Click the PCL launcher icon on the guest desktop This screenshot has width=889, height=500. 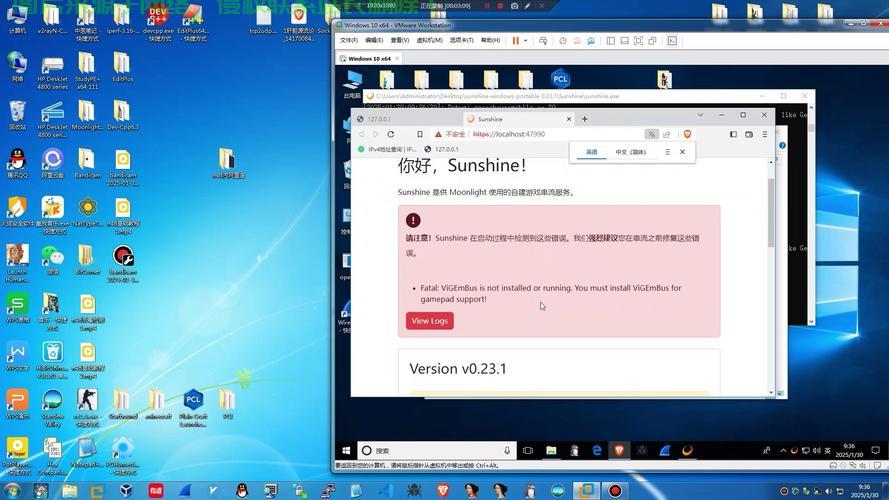[x=560, y=79]
